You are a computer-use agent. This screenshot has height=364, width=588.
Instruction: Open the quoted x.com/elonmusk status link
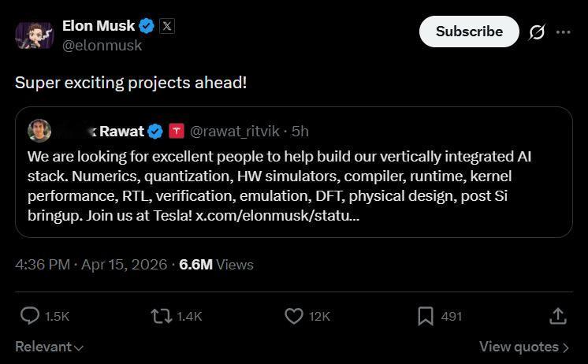click(x=277, y=215)
